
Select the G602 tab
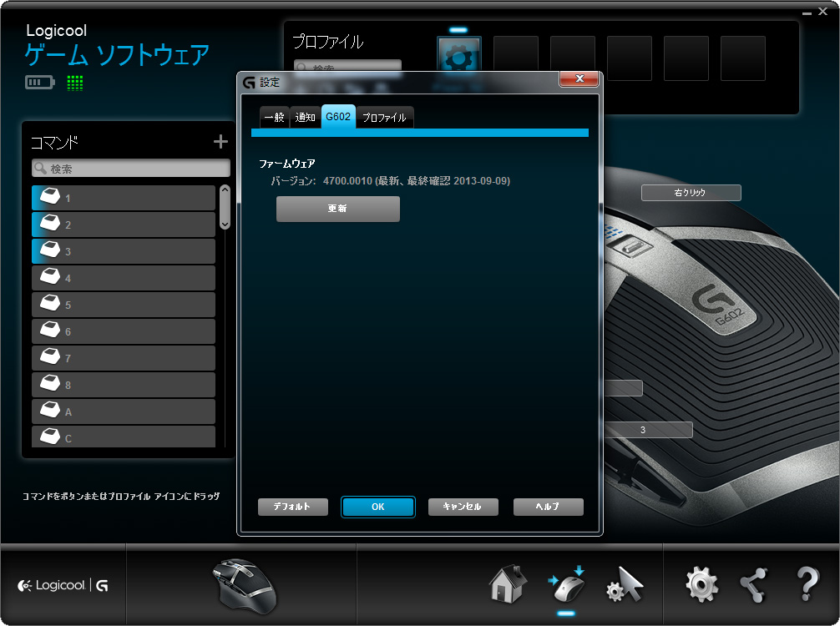click(x=338, y=117)
